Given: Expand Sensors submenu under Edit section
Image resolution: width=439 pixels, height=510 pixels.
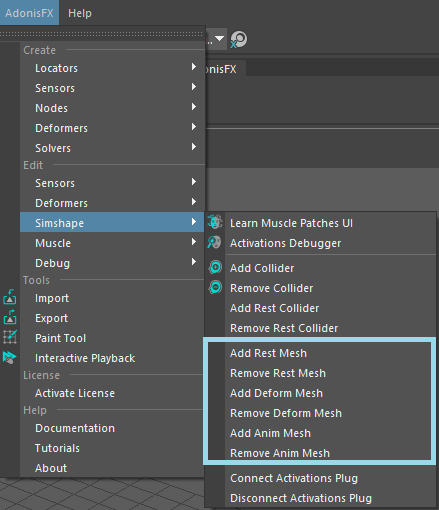Looking at the screenshot, I should pos(112,183).
